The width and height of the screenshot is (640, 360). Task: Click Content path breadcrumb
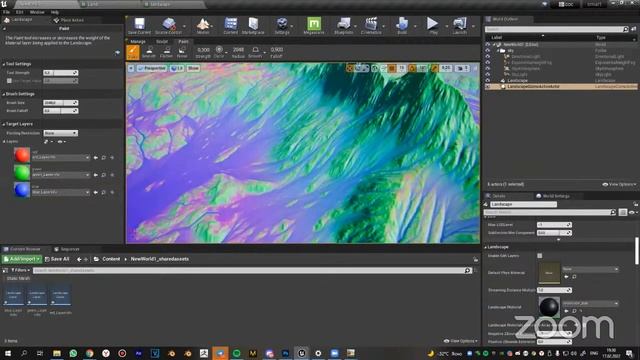[x=111, y=259]
